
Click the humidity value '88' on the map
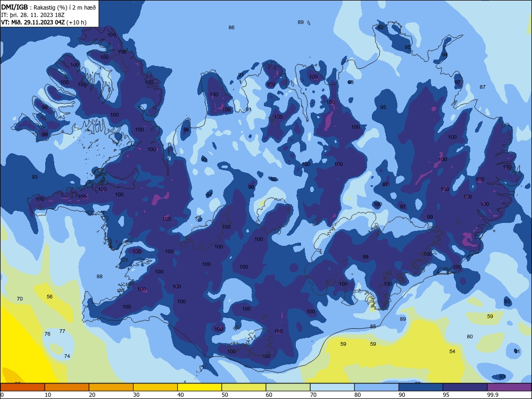[99, 277]
